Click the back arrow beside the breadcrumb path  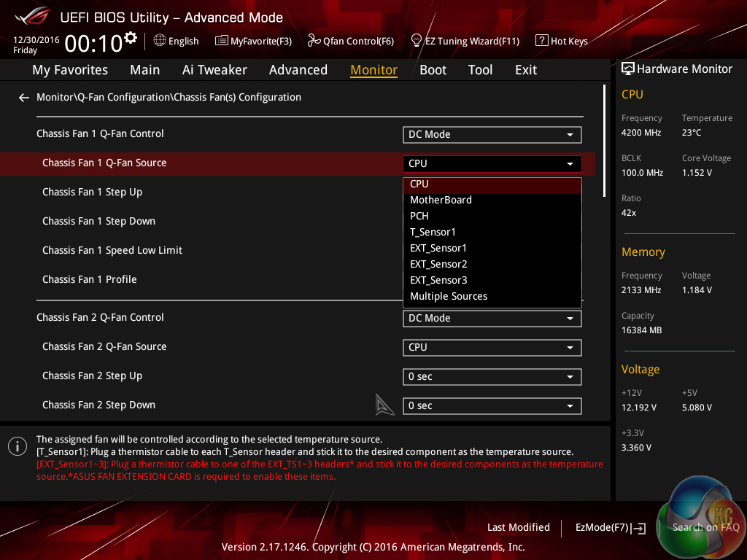(24, 98)
